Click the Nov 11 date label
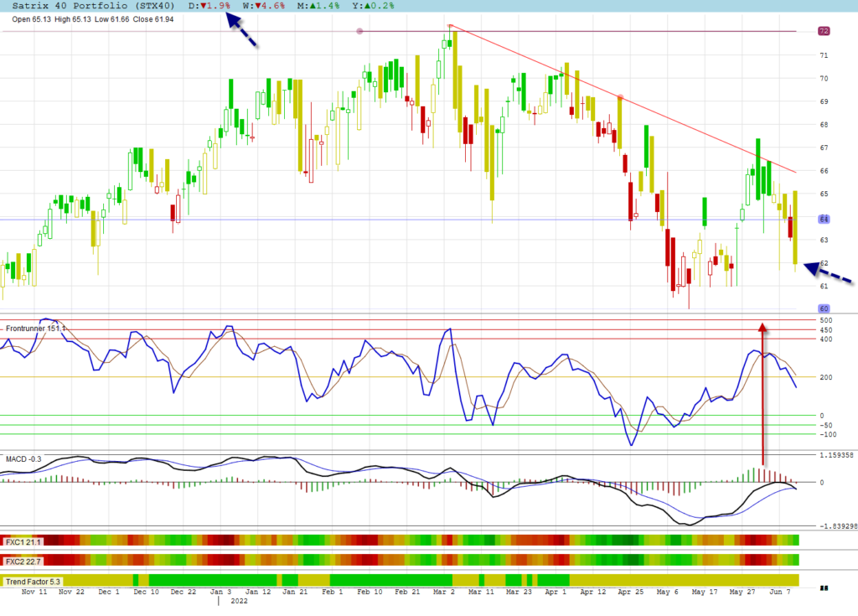The height and width of the screenshot is (616, 858). pos(34,592)
